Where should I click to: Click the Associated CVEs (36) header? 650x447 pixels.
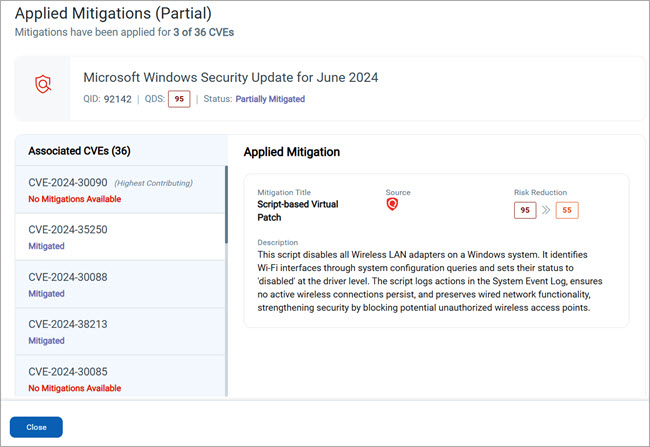click(x=79, y=151)
